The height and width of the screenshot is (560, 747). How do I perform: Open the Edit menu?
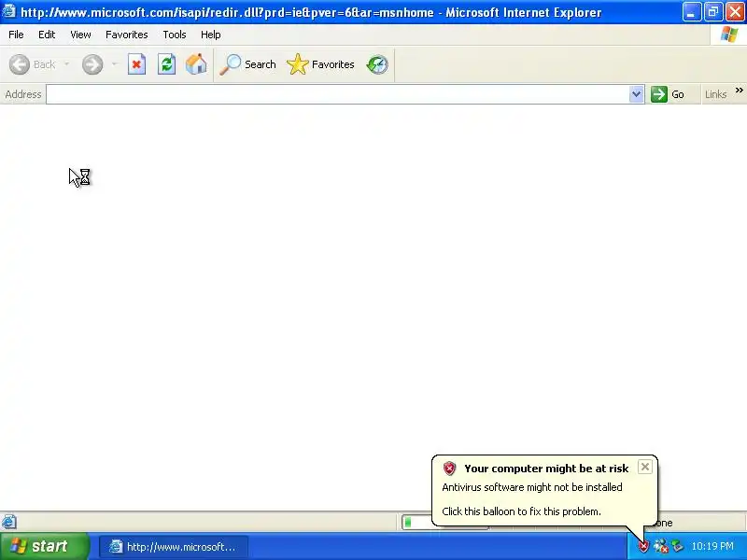[x=47, y=35]
